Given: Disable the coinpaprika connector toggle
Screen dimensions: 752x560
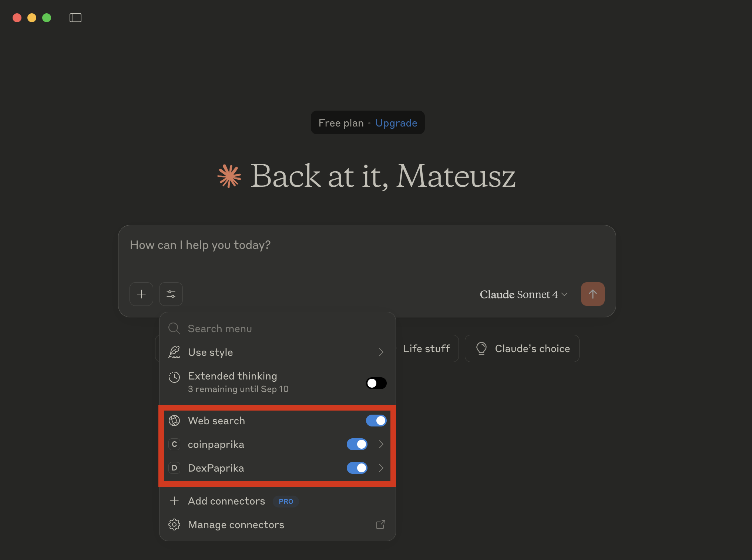Looking at the screenshot, I should [357, 444].
